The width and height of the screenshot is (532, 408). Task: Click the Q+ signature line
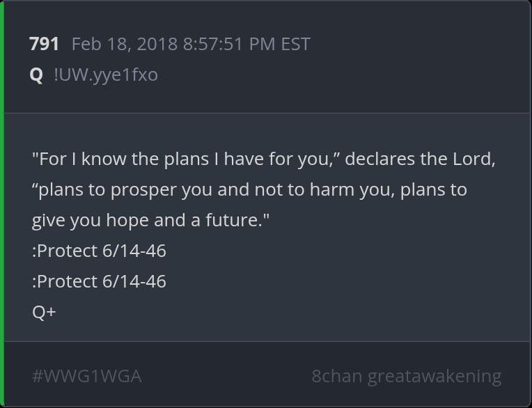point(44,311)
